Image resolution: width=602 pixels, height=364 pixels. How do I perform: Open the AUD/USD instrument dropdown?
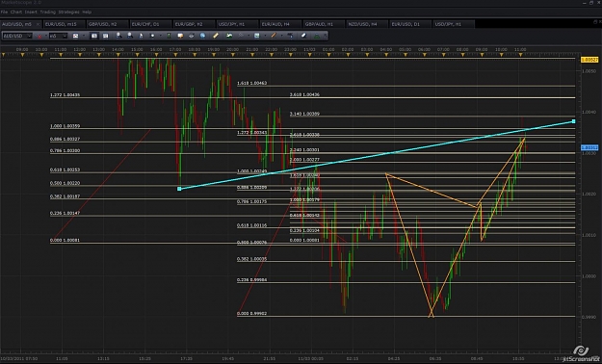[x=17, y=36]
